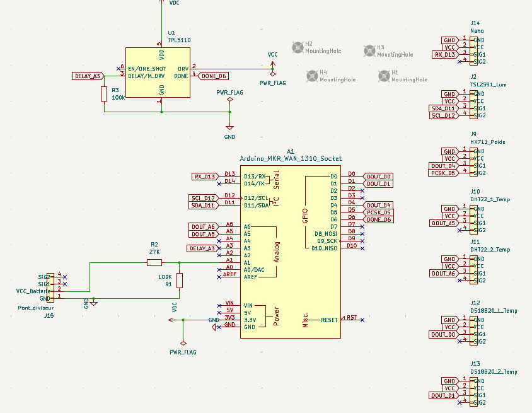The height and width of the screenshot is (413, 532).
Task: Select the DHT22_1_Temp connector name
Action: click(x=490, y=199)
